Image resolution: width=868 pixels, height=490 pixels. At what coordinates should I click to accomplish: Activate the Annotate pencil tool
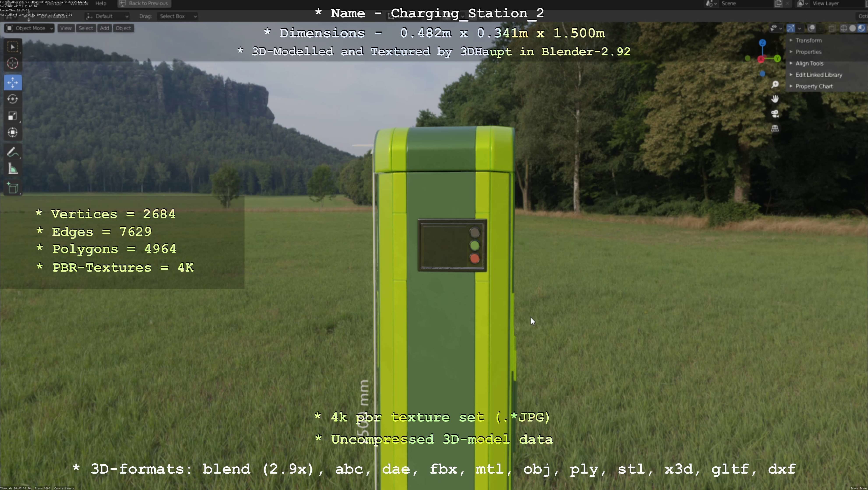(x=13, y=152)
